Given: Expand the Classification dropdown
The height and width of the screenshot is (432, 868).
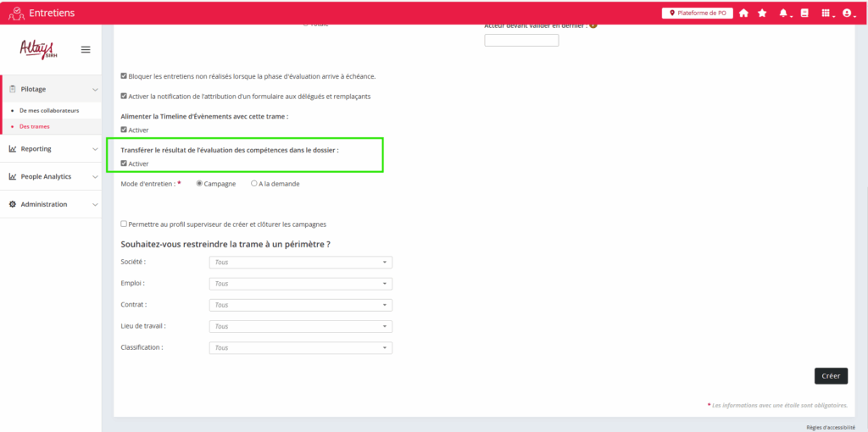Looking at the screenshot, I should [300, 348].
